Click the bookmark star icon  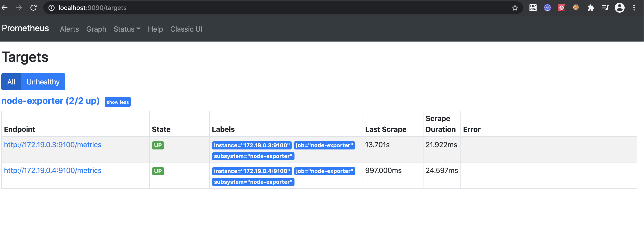coord(515,8)
